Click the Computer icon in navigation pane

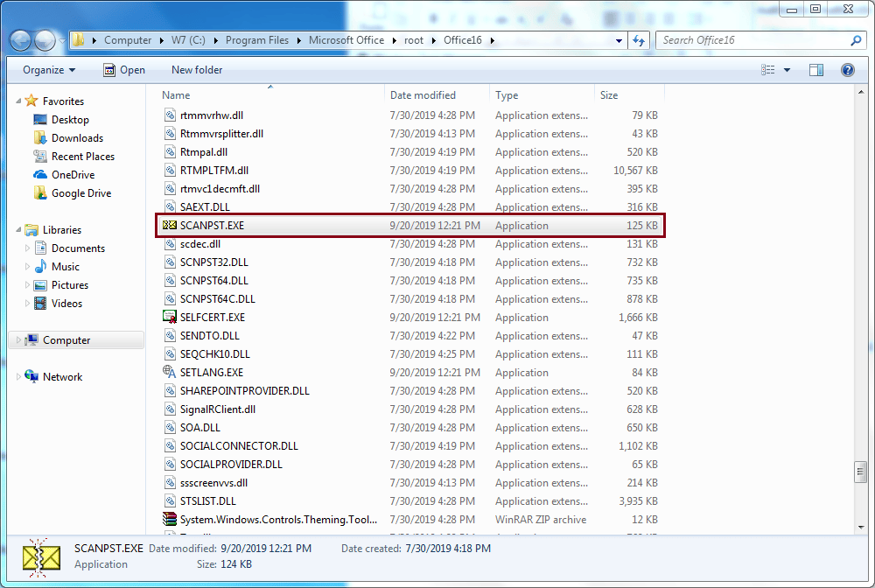[x=31, y=339]
